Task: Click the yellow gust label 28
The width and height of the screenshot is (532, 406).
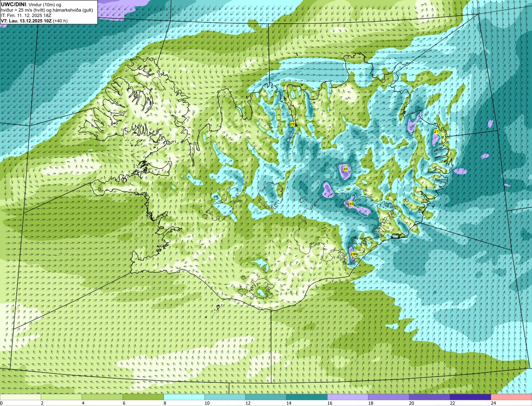Action: (x=352, y=254)
